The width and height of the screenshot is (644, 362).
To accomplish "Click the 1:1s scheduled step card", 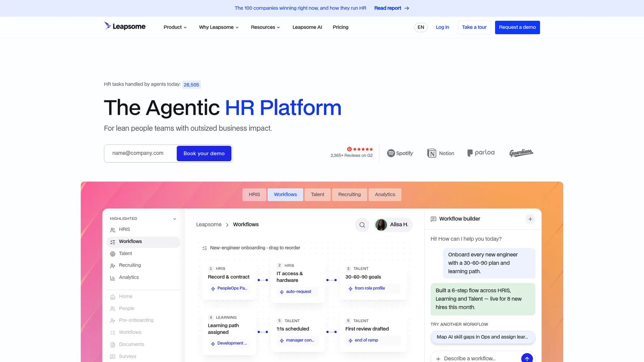I will pos(298,332).
